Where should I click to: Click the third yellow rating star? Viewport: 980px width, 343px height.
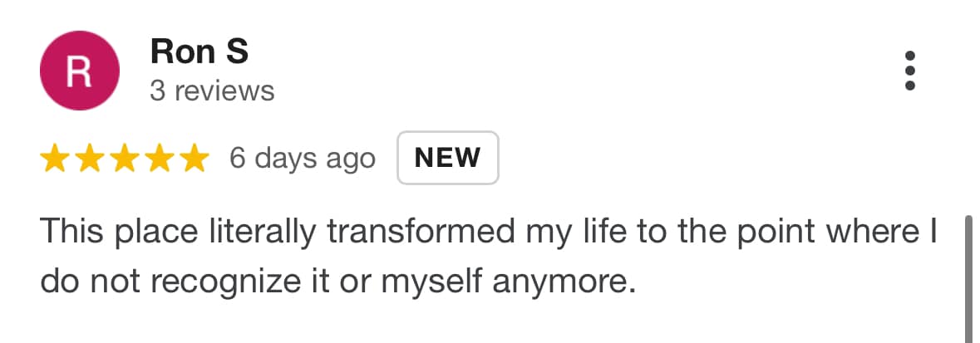point(125,158)
